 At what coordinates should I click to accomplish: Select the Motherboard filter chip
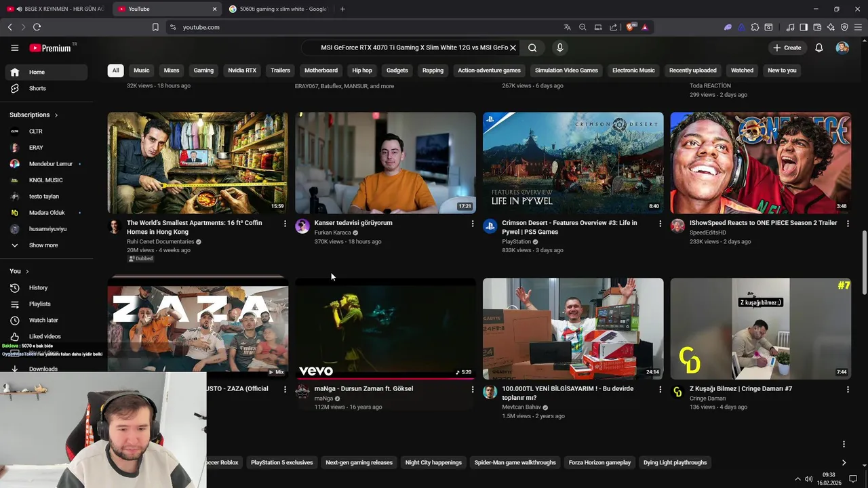click(321, 70)
